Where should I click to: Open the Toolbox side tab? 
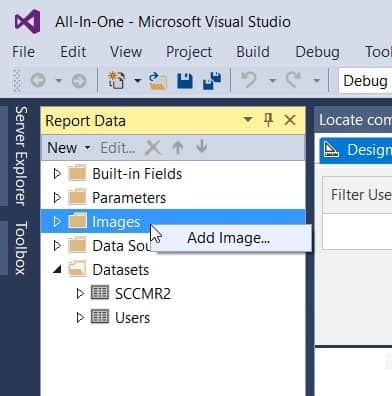tap(21, 248)
